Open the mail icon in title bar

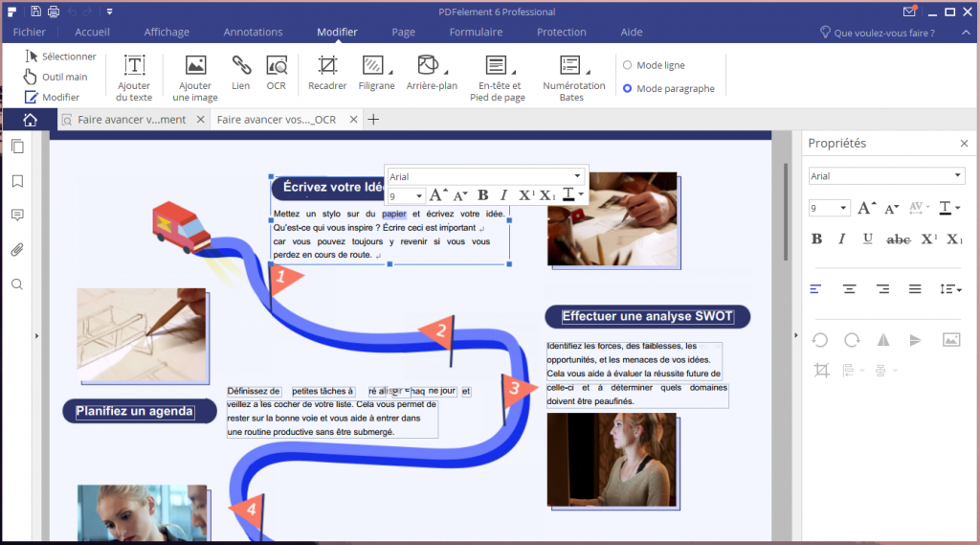click(910, 11)
